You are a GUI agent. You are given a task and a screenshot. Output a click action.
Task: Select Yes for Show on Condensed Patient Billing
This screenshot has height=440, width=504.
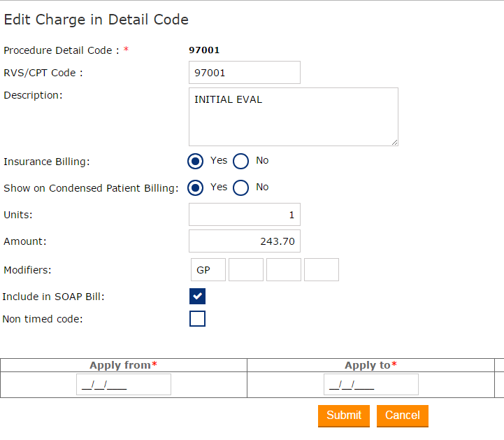coord(196,188)
